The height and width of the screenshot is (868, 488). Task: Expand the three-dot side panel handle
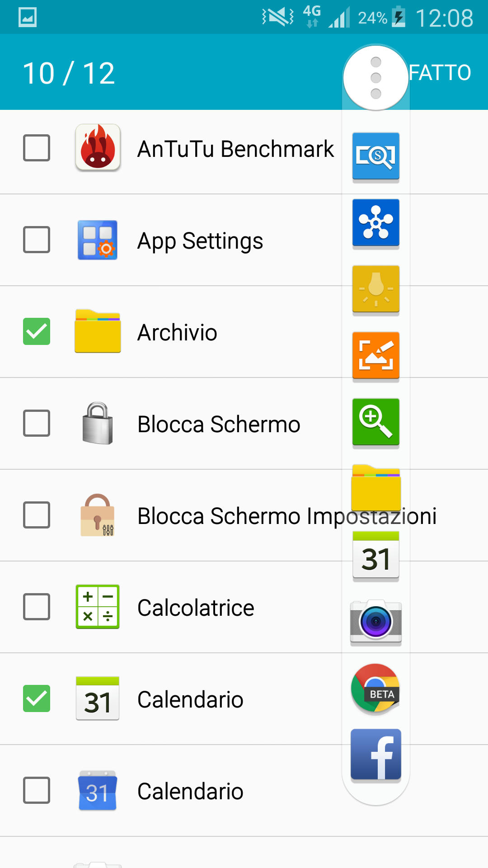click(x=375, y=78)
